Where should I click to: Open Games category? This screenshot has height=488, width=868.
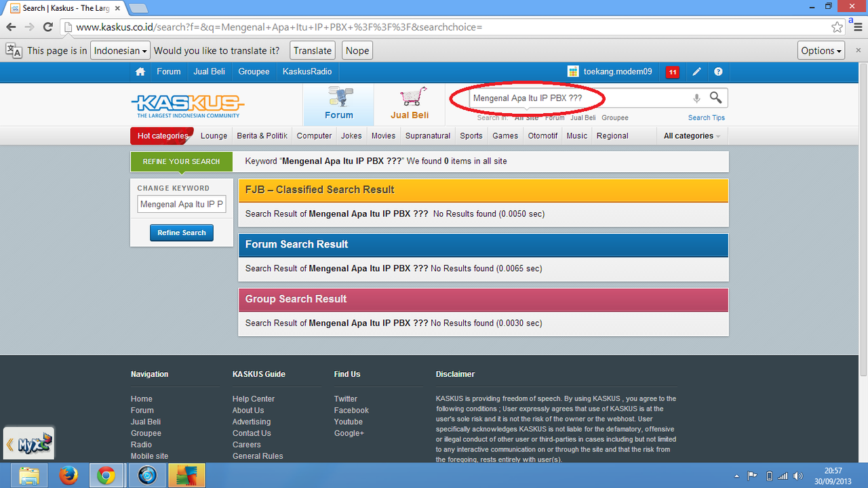pyautogui.click(x=505, y=136)
